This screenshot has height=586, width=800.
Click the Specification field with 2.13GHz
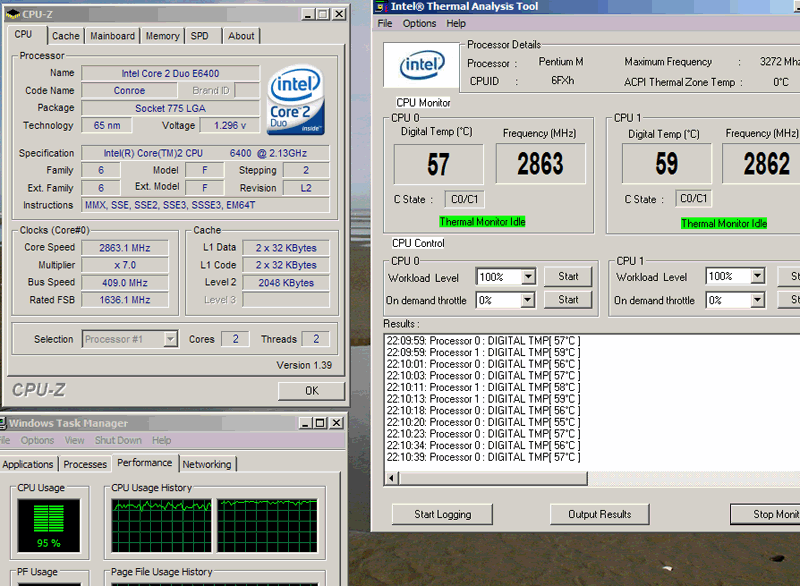pos(206,153)
